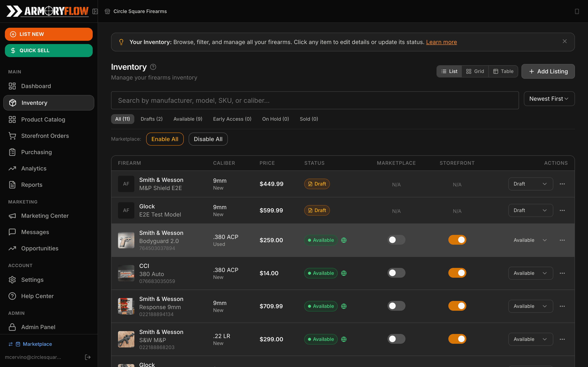Open the Learn more link in the banner
The image size is (588, 367).
[441, 42]
